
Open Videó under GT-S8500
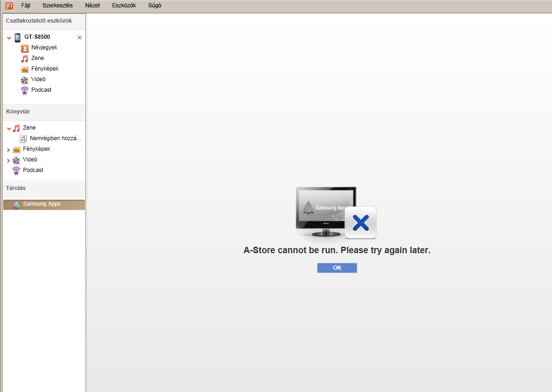coord(38,79)
